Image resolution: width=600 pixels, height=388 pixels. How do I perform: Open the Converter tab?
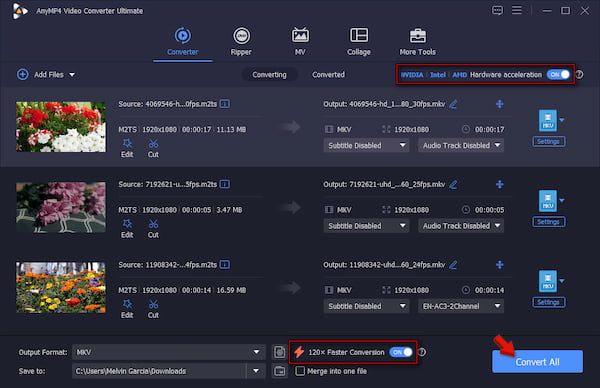pyautogui.click(x=183, y=42)
